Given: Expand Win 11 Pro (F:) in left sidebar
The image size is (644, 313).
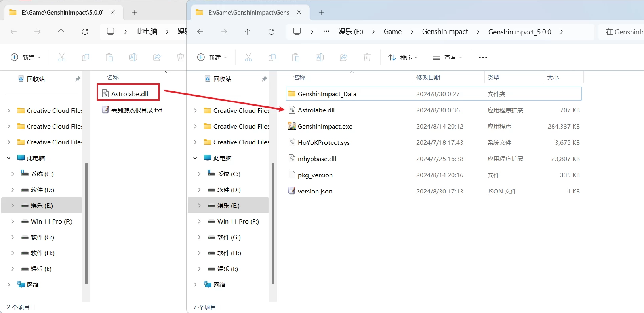Looking at the screenshot, I should [13, 221].
